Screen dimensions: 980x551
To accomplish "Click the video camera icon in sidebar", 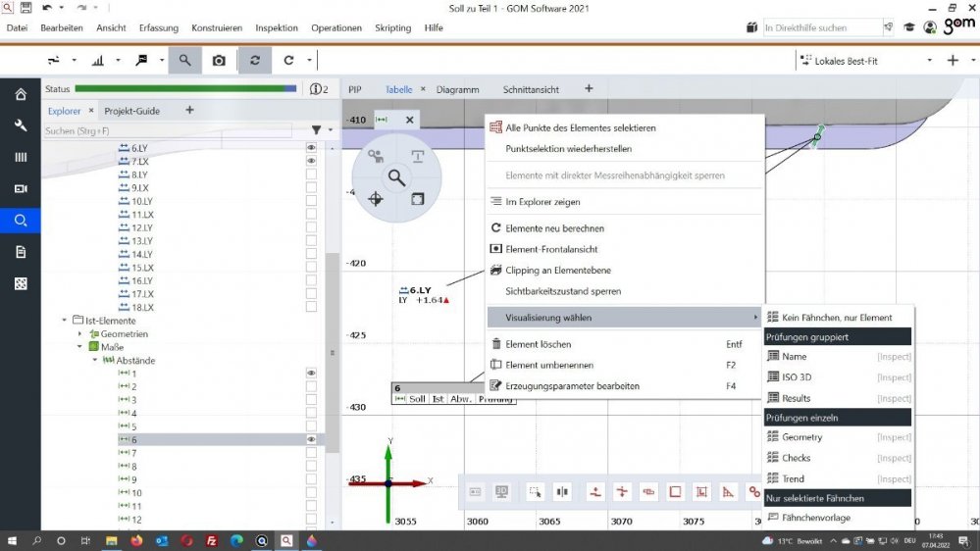I will pyautogui.click(x=21, y=188).
